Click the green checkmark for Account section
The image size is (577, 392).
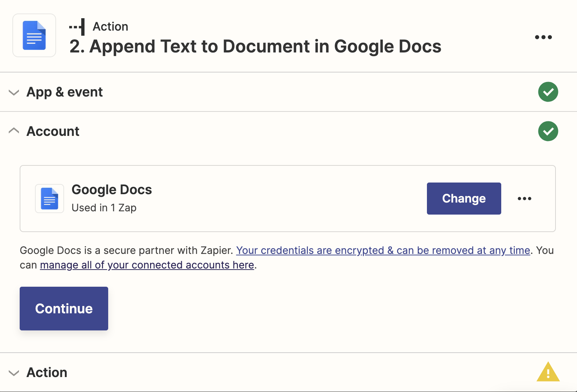point(548,131)
